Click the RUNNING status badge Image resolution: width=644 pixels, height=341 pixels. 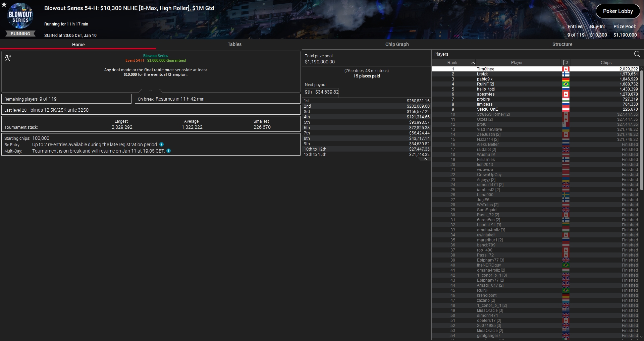pos(20,34)
